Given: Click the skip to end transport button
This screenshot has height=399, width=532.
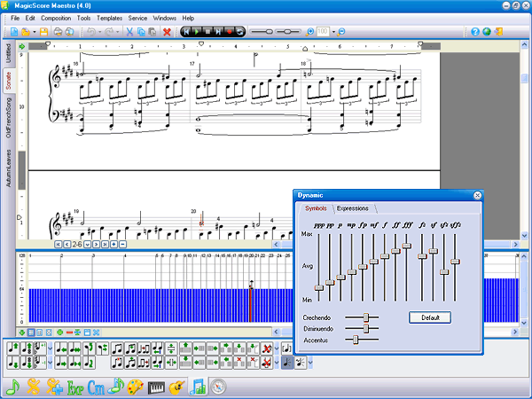Looking at the screenshot, I should point(218,32).
